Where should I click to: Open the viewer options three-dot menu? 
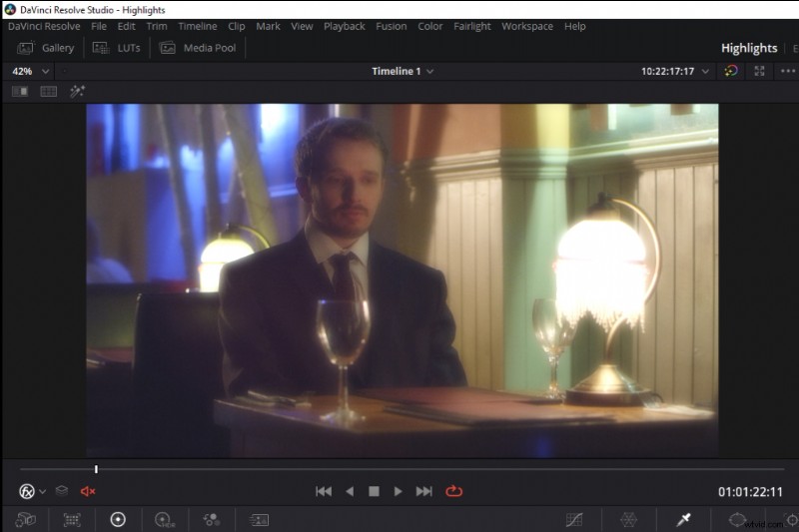(x=788, y=71)
